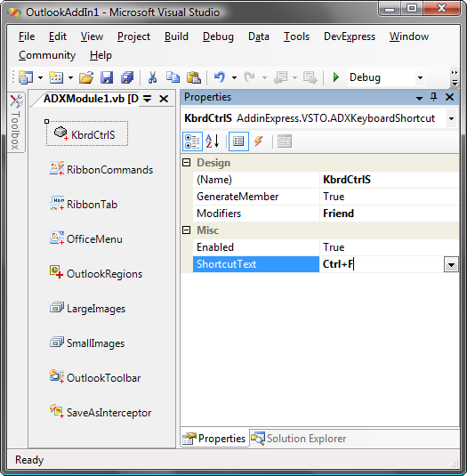
Task: Click the Add New Item toolbar icon
Action: (x=56, y=77)
